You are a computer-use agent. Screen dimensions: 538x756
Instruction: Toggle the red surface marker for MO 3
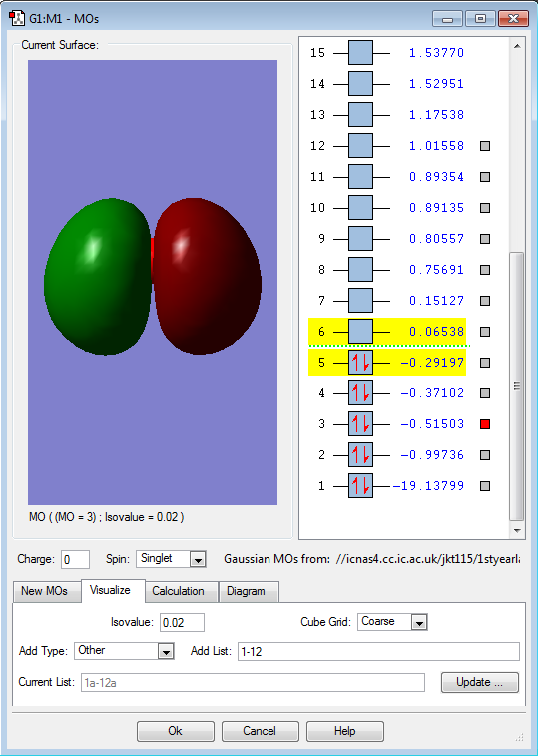(485, 424)
